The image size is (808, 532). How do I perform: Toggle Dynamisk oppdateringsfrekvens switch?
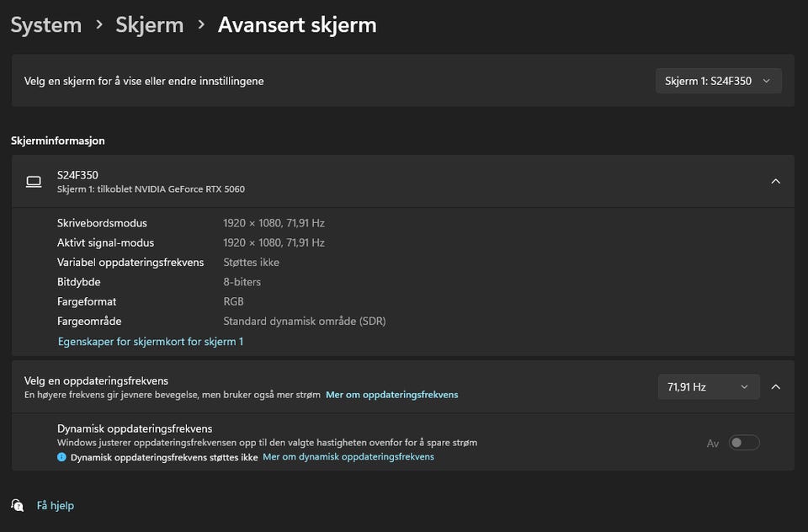pos(744,443)
